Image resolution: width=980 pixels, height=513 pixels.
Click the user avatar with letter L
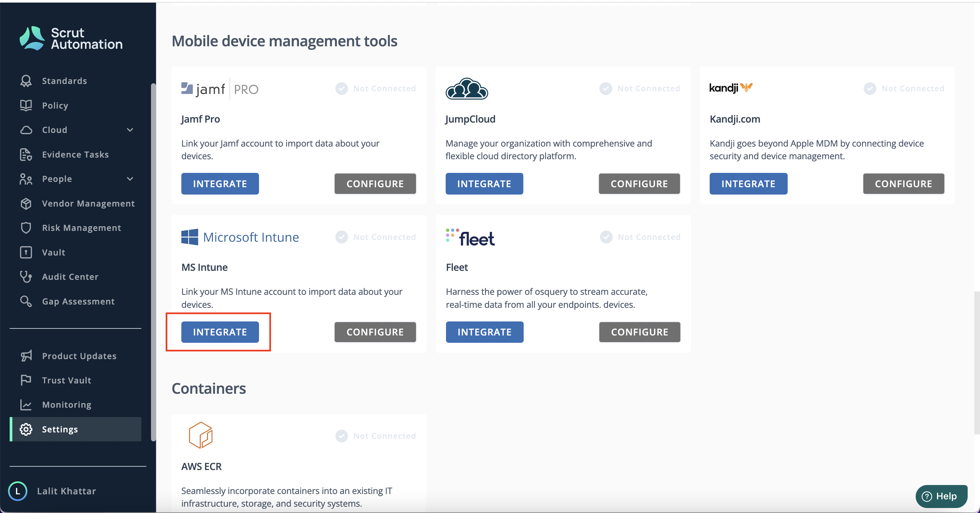pyautogui.click(x=17, y=491)
